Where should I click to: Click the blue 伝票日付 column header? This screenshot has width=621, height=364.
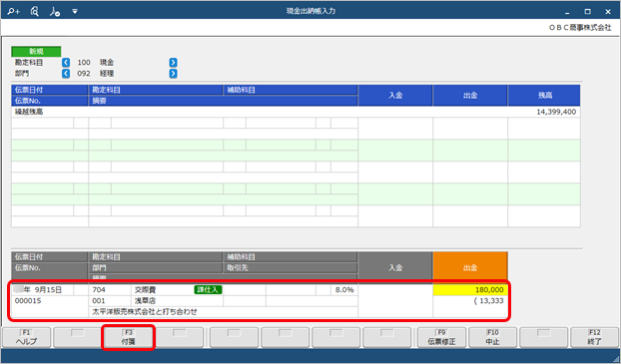pos(50,90)
